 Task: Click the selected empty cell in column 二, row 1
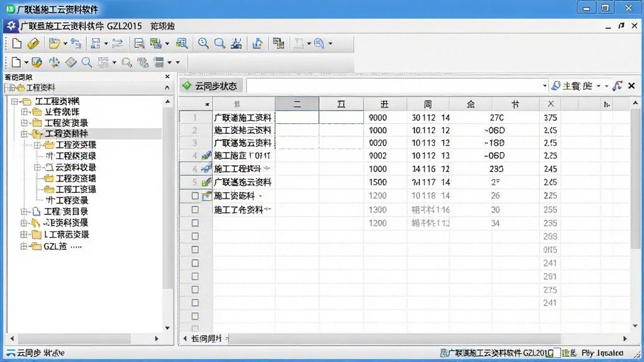tap(297, 118)
